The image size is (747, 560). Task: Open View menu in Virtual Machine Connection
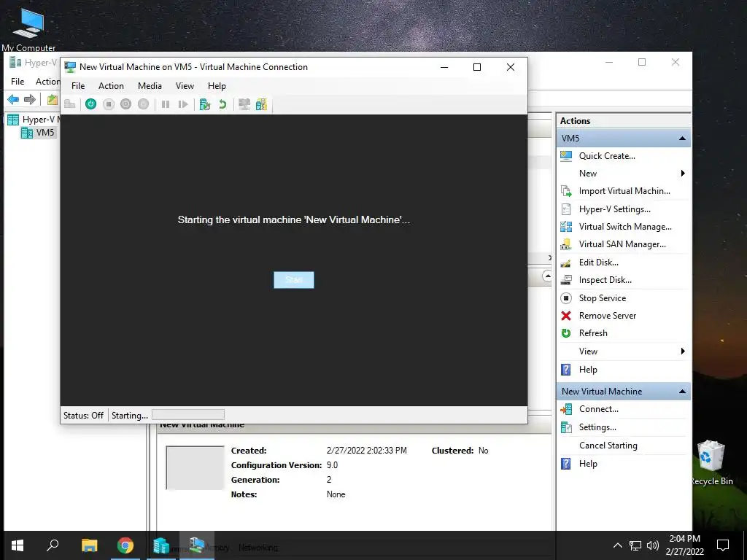[185, 86]
